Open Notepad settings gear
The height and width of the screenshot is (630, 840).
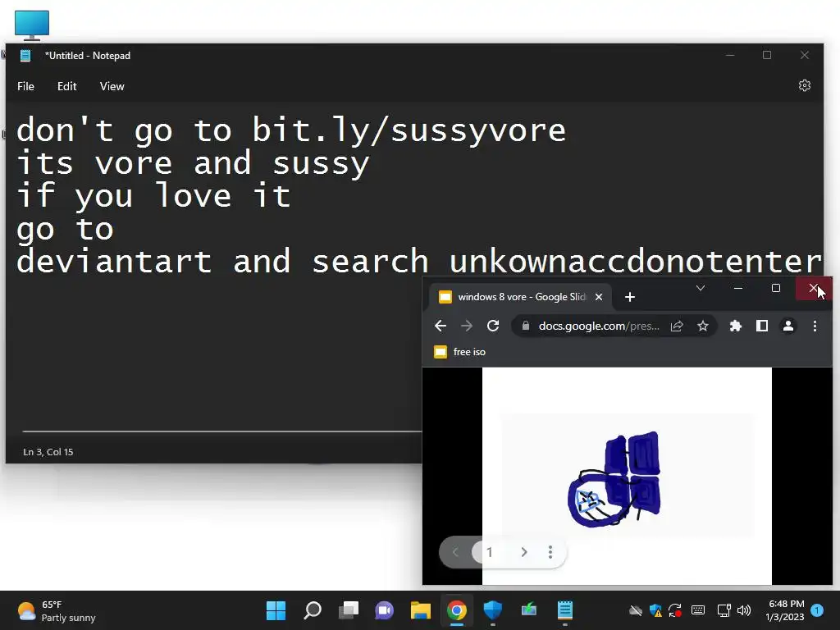tap(804, 85)
